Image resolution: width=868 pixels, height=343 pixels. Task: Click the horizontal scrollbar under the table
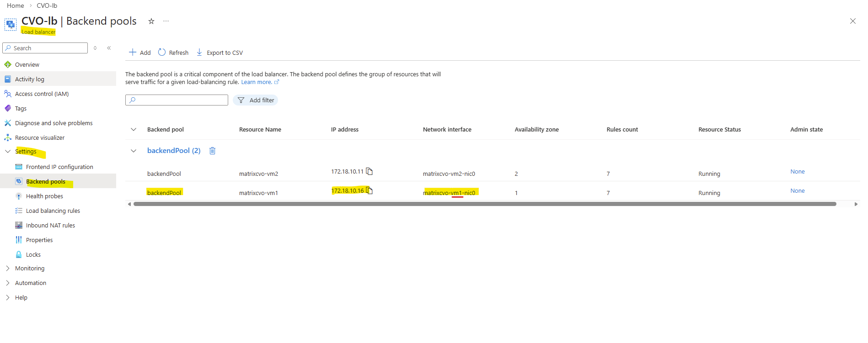(485, 204)
